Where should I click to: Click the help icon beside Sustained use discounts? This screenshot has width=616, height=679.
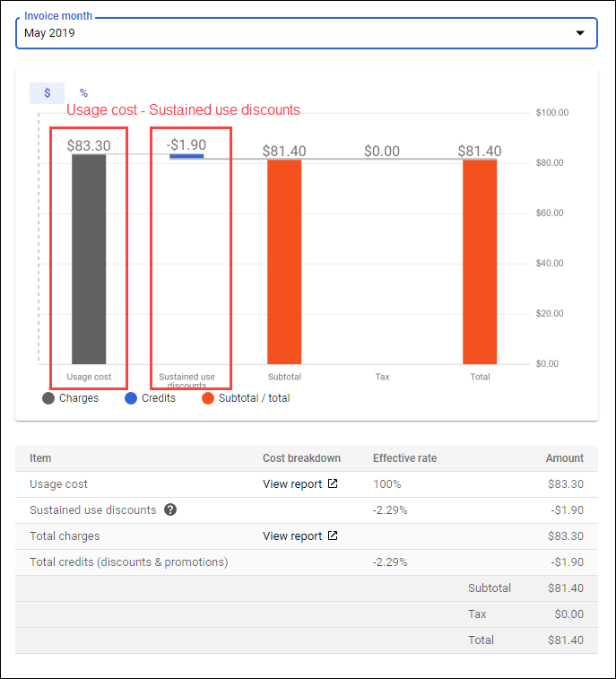tap(170, 510)
